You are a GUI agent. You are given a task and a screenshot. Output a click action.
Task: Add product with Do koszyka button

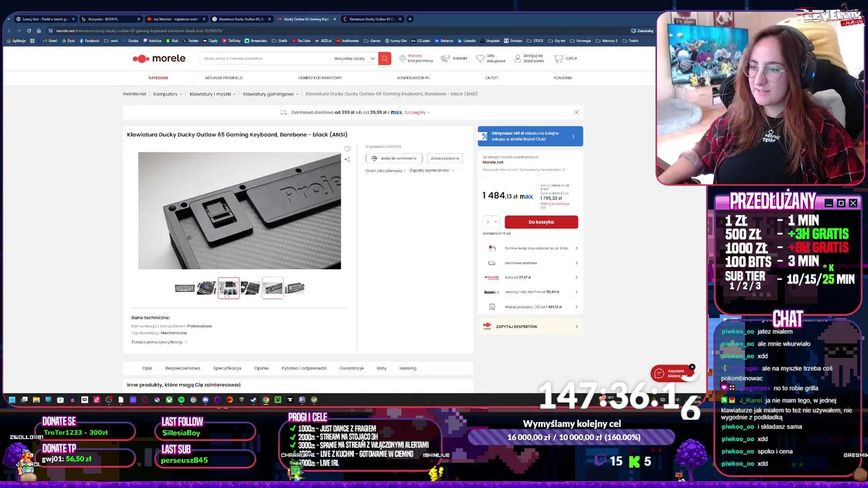541,222
